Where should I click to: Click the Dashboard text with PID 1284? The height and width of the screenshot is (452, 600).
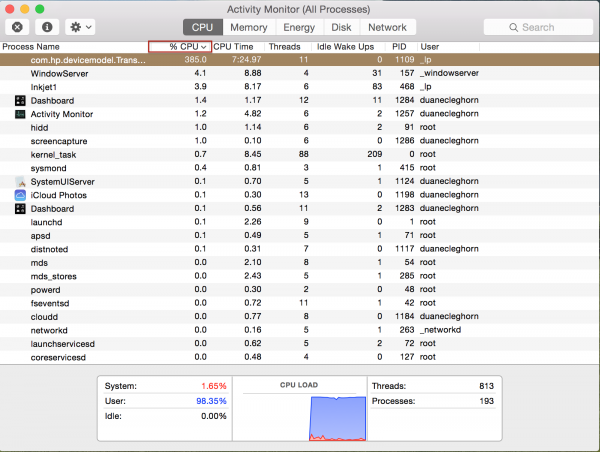[52, 101]
